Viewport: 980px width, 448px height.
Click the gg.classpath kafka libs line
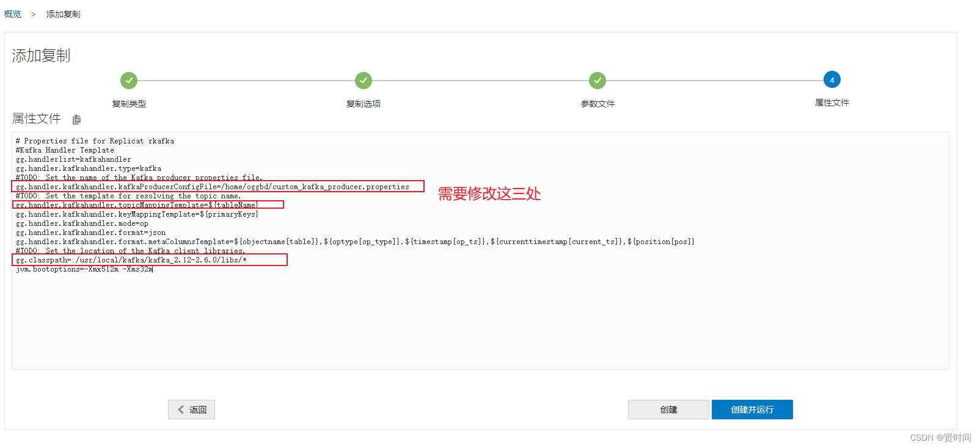131,260
